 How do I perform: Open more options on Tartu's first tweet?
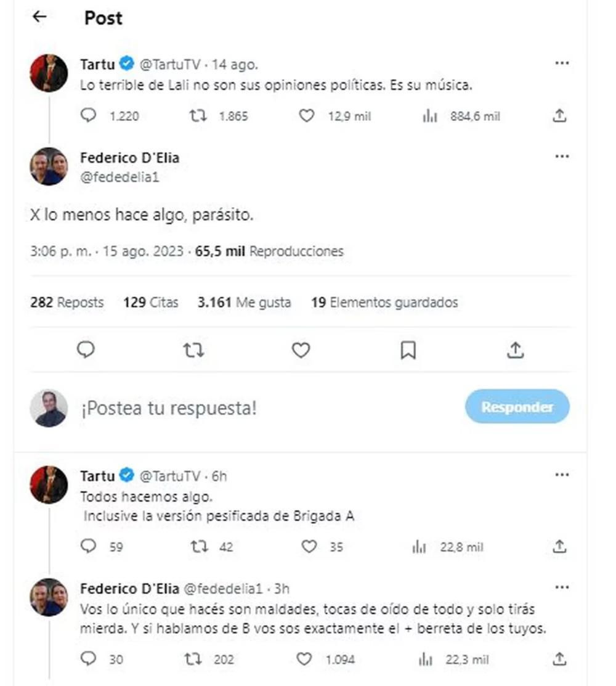(561, 63)
